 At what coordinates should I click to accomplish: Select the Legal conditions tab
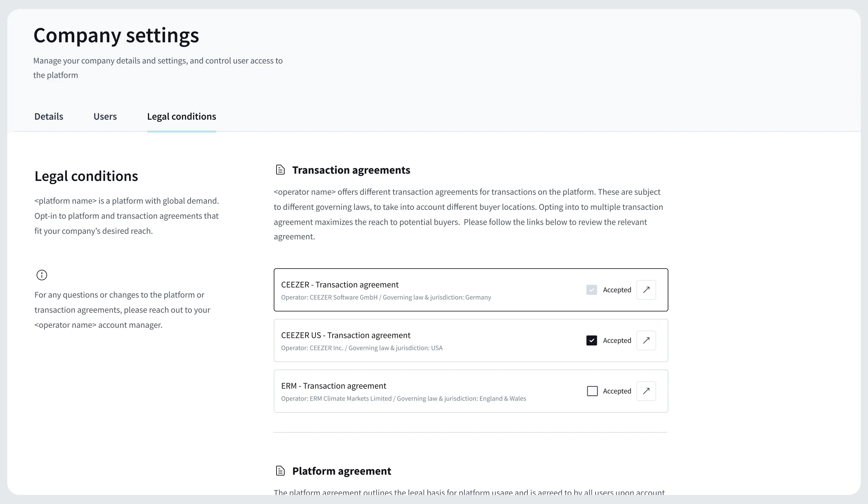tap(182, 117)
